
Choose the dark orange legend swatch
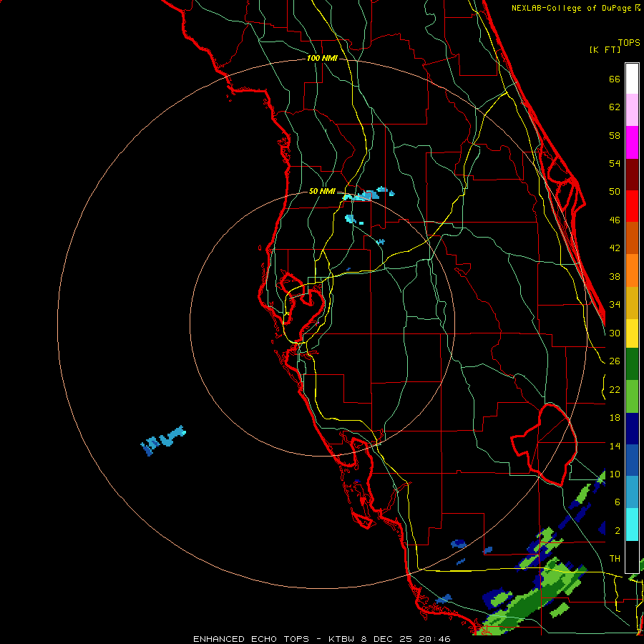click(632, 238)
